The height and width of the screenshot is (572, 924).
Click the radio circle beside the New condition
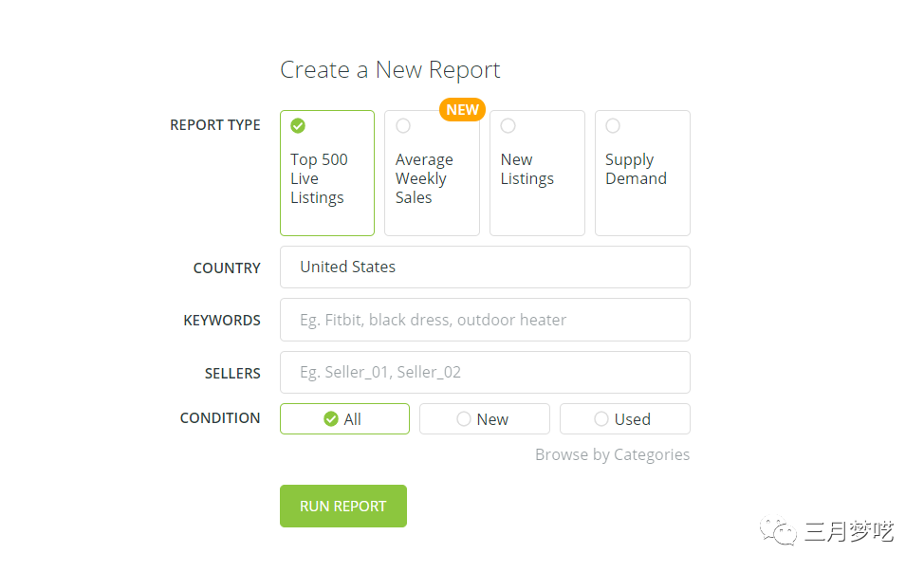tap(464, 419)
